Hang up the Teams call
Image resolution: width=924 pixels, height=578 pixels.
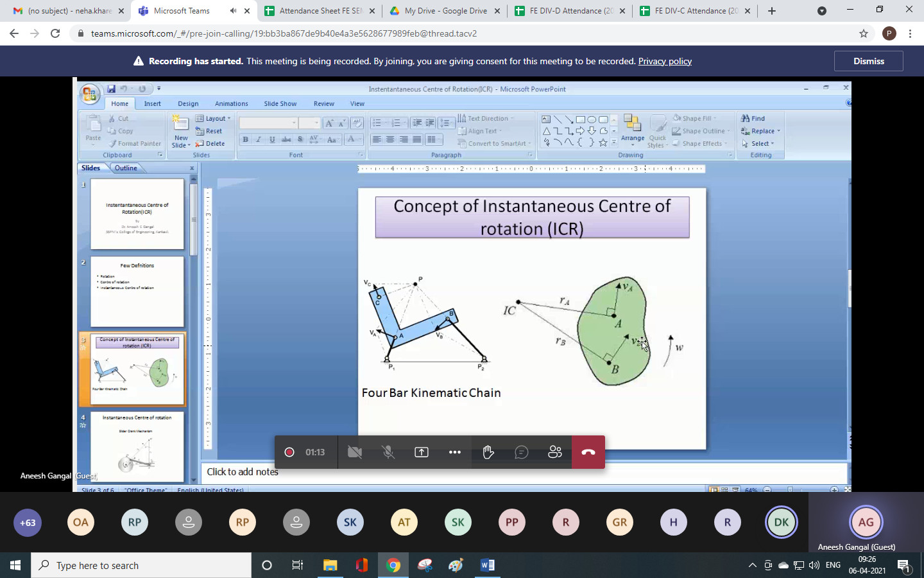click(x=588, y=452)
